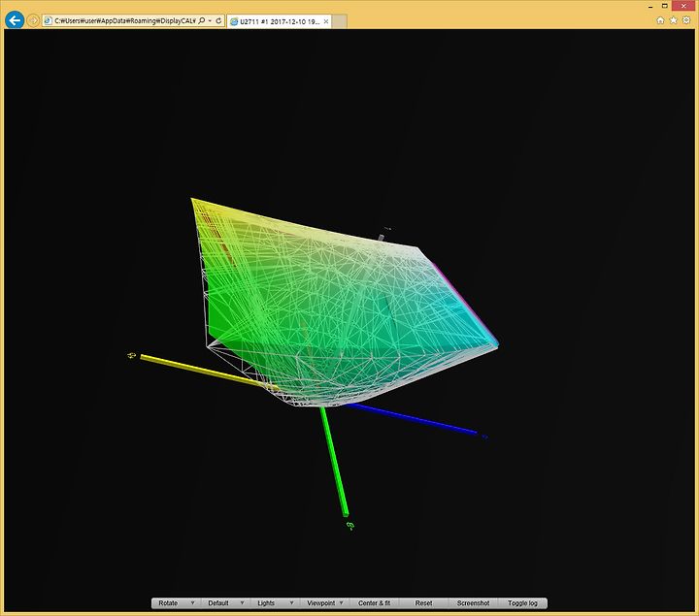The image size is (699, 616).
Task: Click the browser Forward arrow button
Action: [x=33, y=20]
